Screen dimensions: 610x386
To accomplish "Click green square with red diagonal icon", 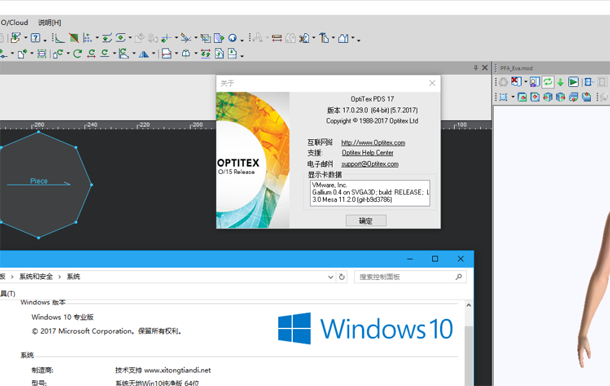I will (74, 38).
